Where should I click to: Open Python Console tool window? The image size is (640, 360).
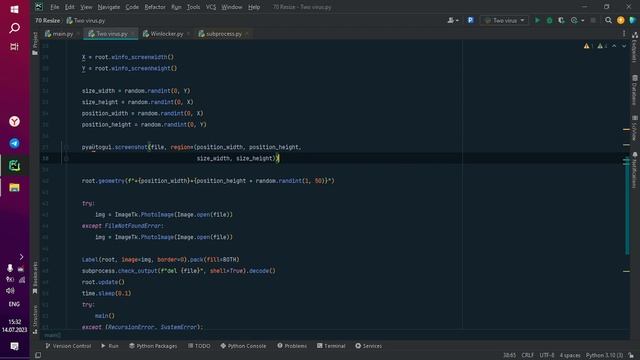tap(243, 346)
